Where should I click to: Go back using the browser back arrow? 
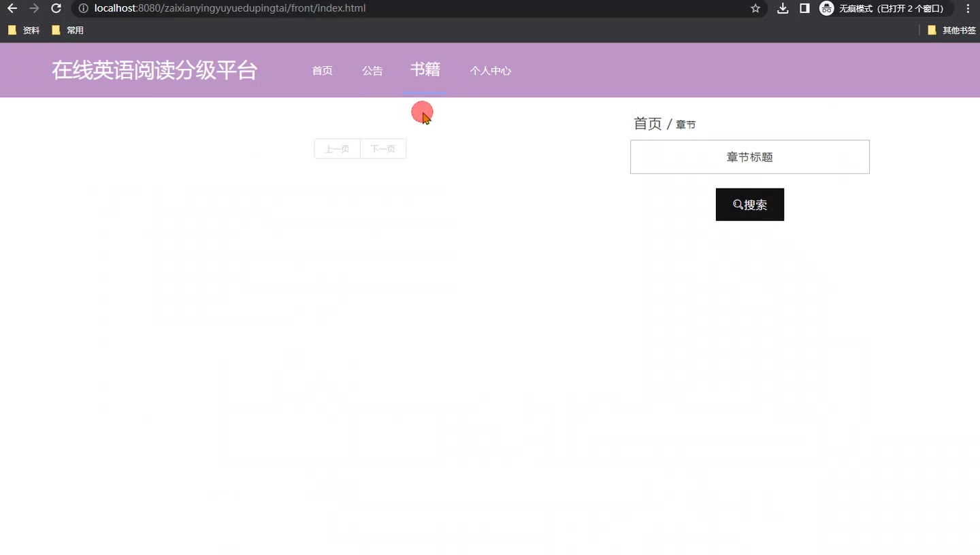coord(12,8)
